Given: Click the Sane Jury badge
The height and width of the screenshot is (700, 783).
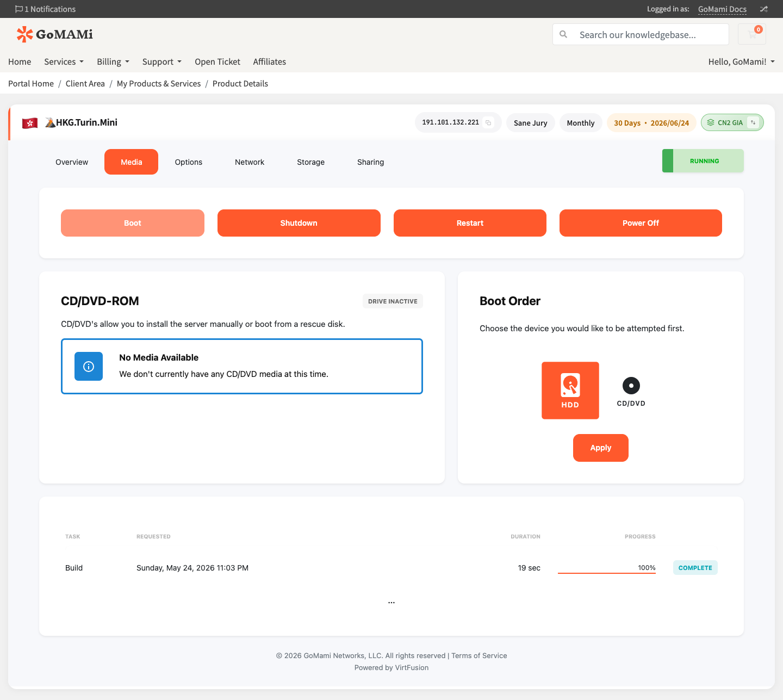Looking at the screenshot, I should (x=531, y=123).
